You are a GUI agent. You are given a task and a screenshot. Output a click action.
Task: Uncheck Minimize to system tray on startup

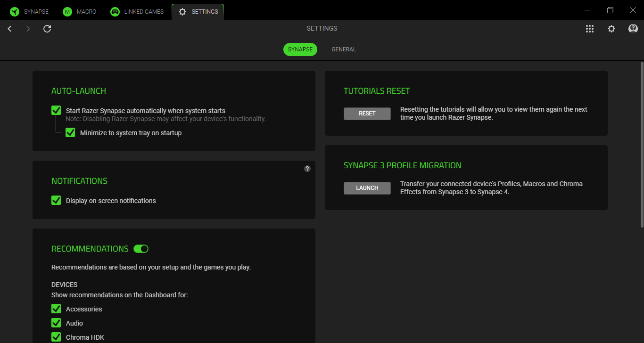[70, 133]
